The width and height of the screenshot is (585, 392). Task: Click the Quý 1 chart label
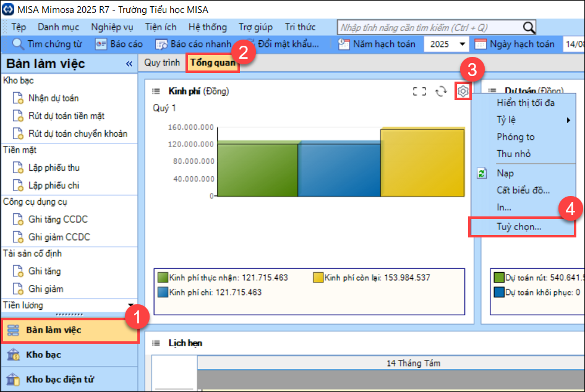164,108
